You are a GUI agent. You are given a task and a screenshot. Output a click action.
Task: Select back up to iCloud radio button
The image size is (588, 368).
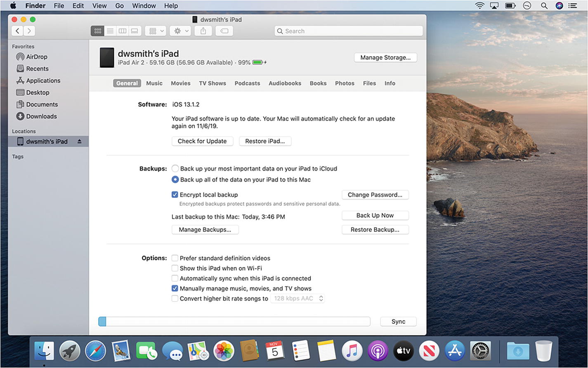coord(175,169)
